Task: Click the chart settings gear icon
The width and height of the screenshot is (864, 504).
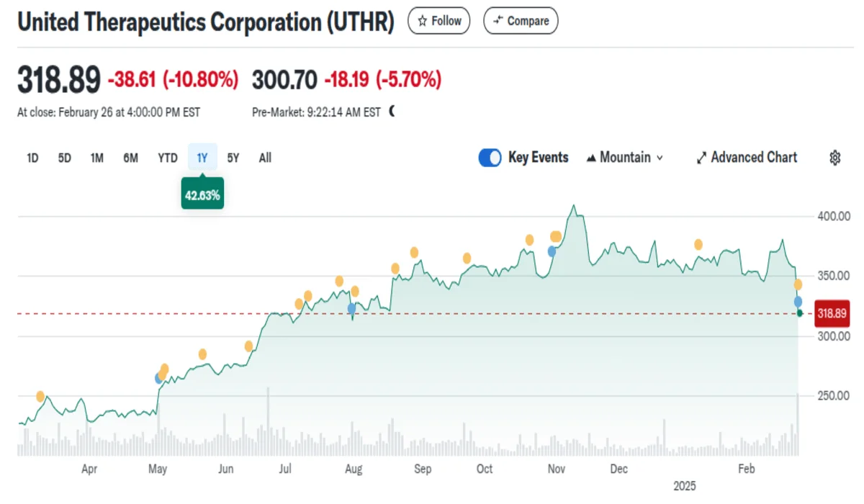Action: (x=835, y=158)
